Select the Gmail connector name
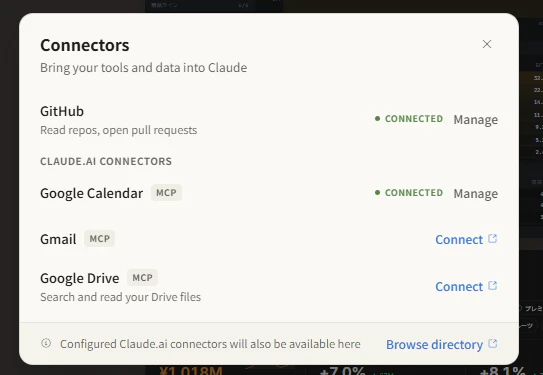Viewport: 543px width, 375px height. pyautogui.click(x=58, y=239)
